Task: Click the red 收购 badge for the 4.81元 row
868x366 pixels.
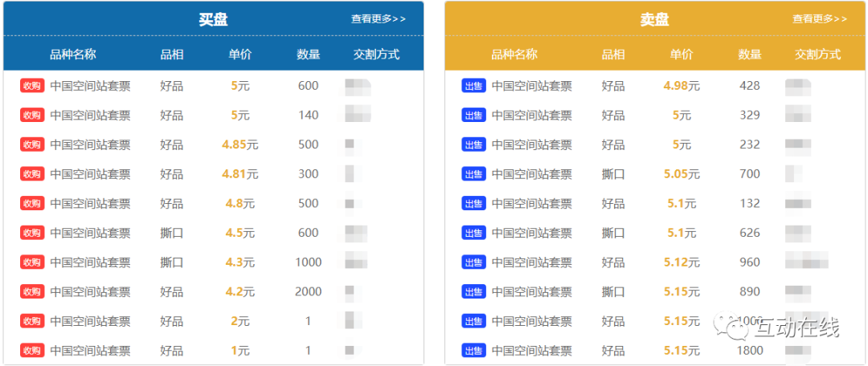Action: coord(31,174)
